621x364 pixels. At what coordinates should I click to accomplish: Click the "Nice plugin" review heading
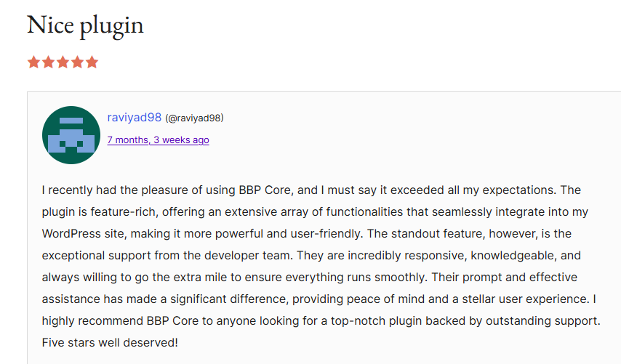click(85, 25)
